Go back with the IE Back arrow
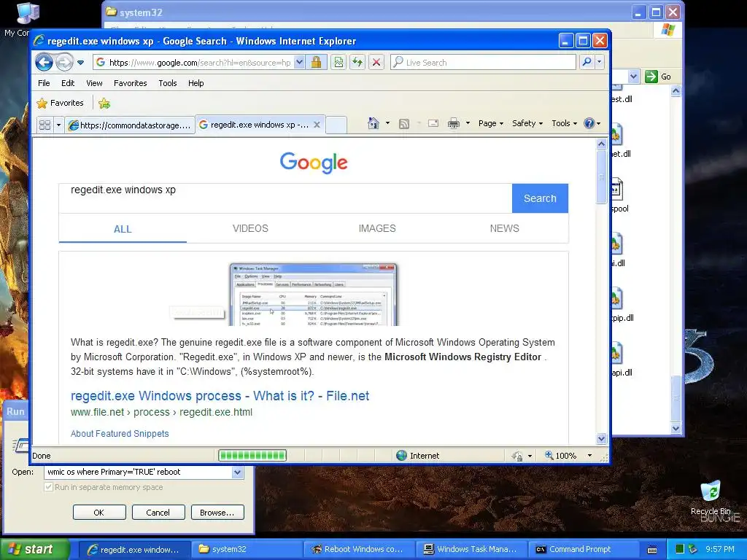This screenshot has width=747, height=560. (x=44, y=63)
